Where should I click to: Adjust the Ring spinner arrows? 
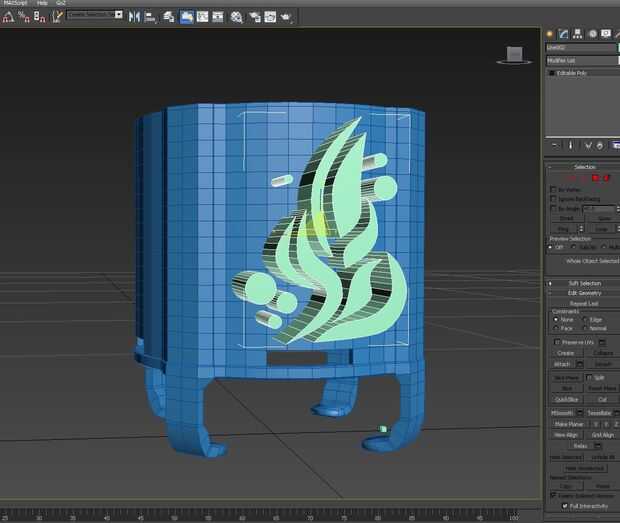[x=581, y=228]
